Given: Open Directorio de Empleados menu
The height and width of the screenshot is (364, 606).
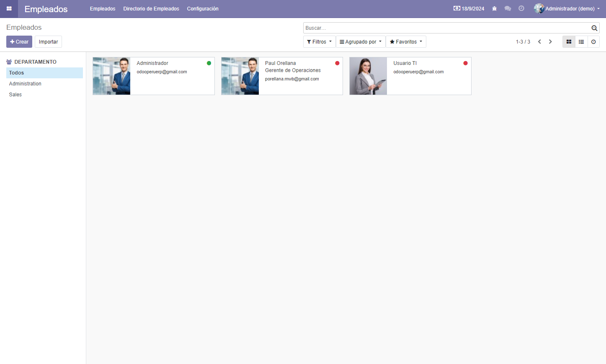Looking at the screenshot, I should pyautogui.click(x=151, y=9).
